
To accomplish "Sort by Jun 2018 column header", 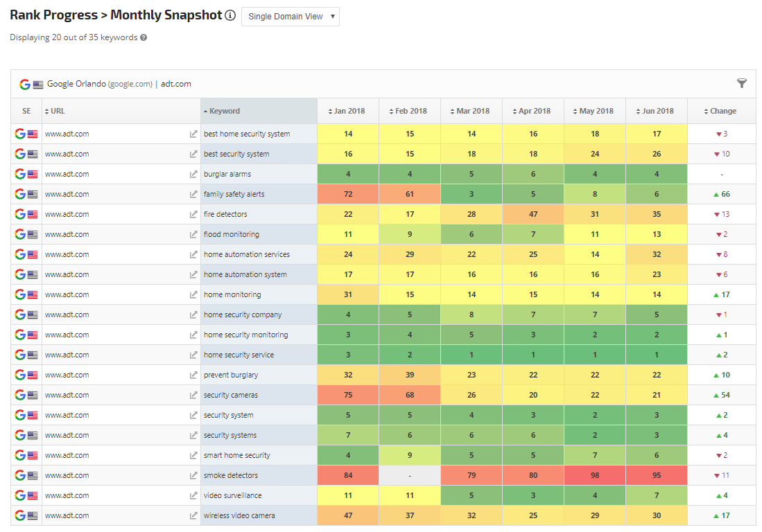I will [x=656, y=111].
